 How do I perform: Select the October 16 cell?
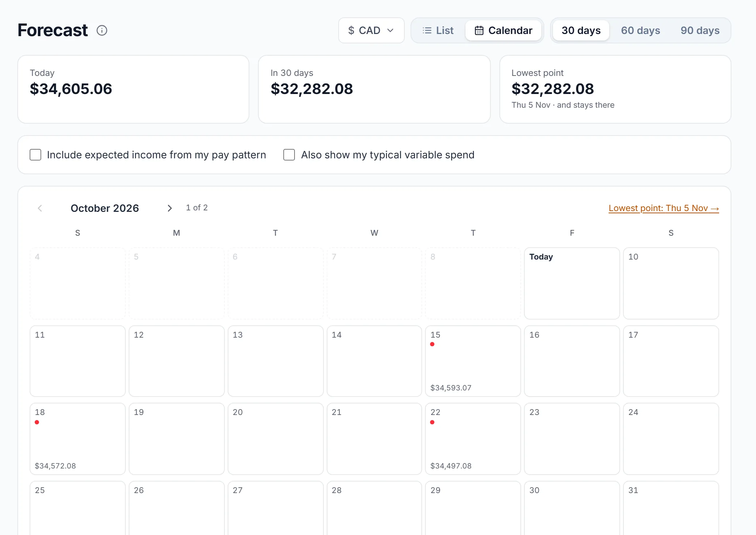point(572,361)
